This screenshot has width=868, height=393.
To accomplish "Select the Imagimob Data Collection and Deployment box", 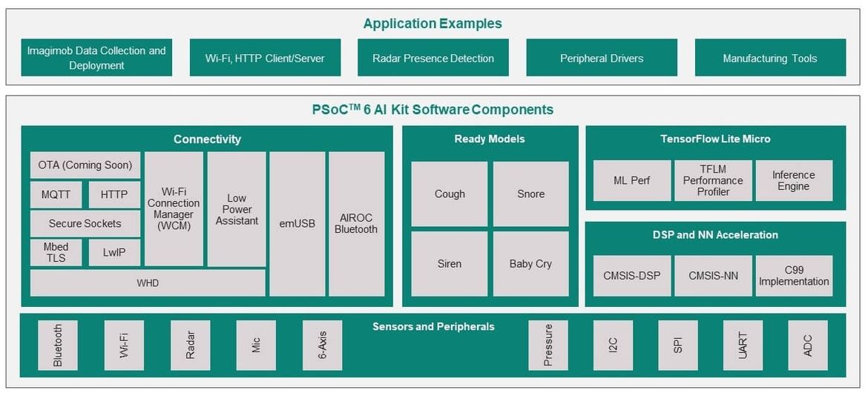I will coord(96,58).
